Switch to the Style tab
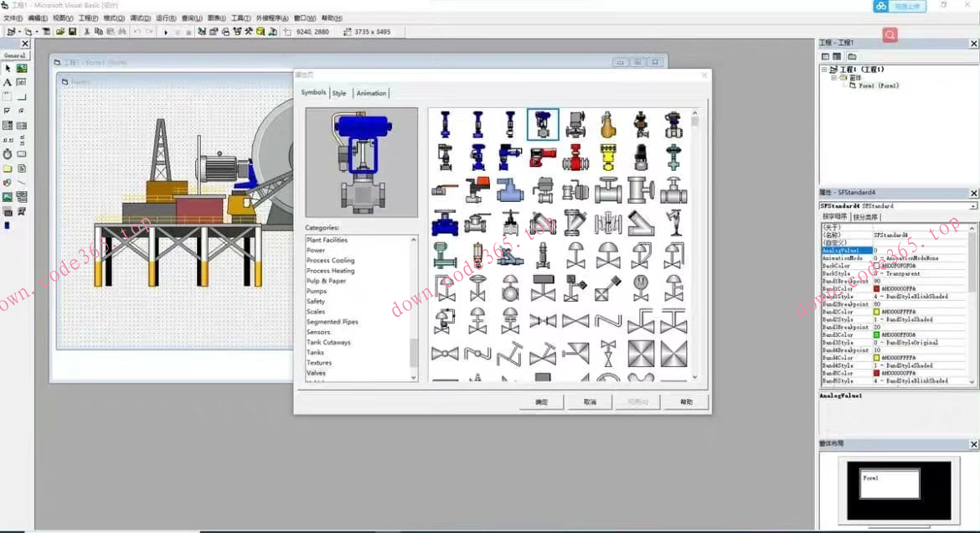The height and width of the screenshot is (533, 980). pos(339,93)
